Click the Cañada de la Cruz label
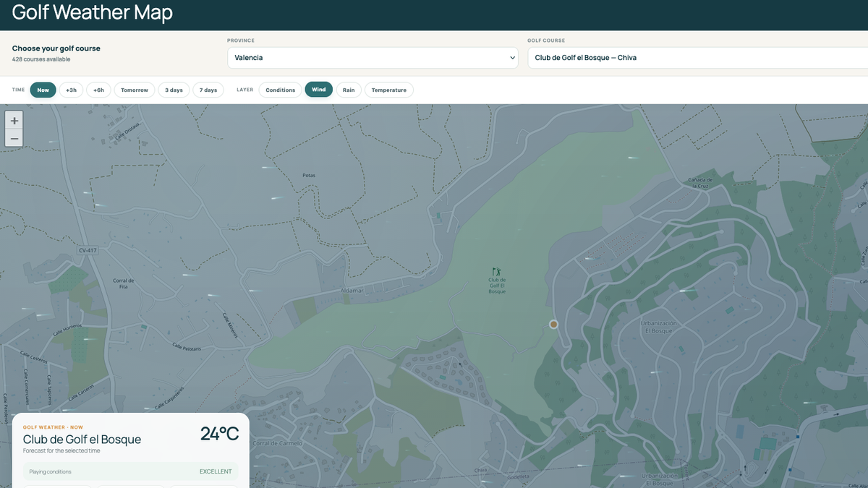 pyautogui.click(x=700, y=182)
